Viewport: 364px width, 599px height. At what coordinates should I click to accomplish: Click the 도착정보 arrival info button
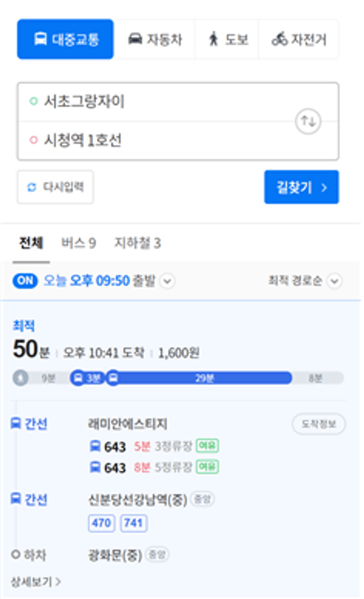pyautogui.click(x=319, y=424)
